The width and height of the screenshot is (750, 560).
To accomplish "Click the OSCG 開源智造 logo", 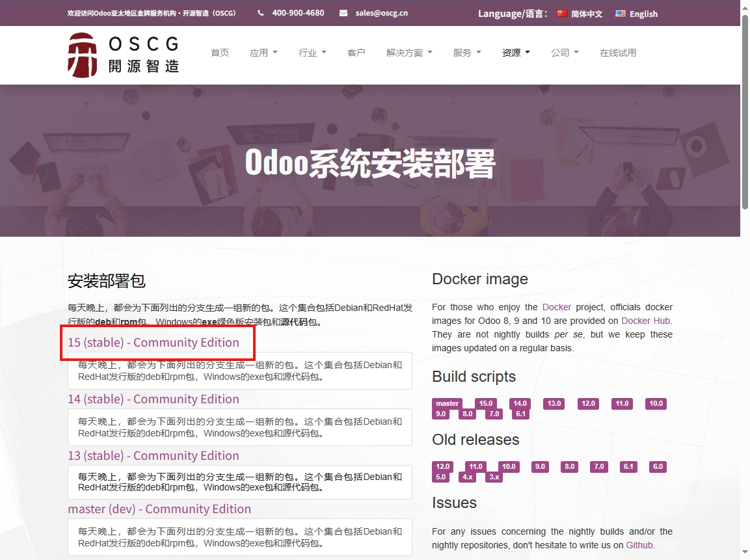I will point(122,55).
